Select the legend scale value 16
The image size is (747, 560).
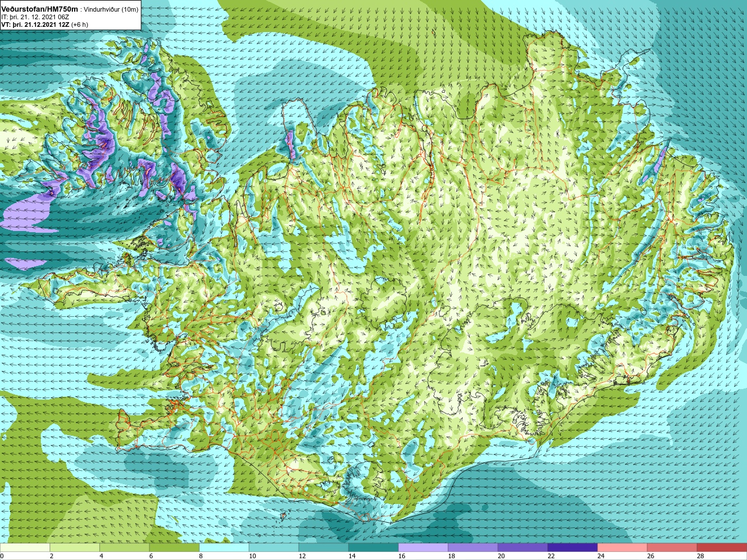[x=402, y=556]
